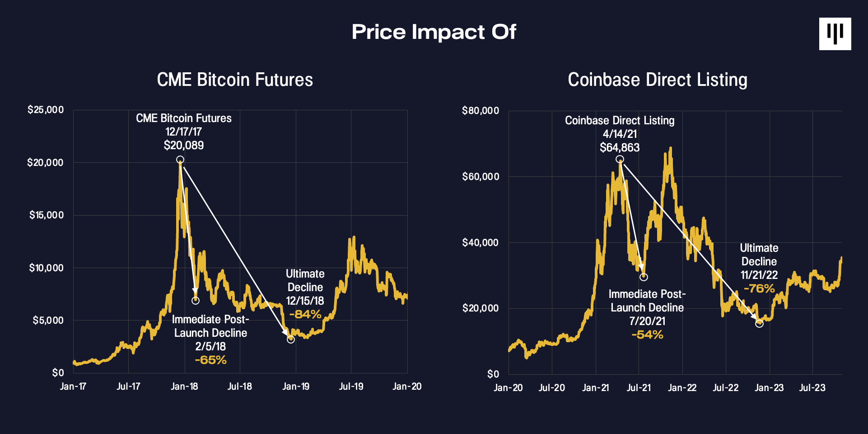Click the -84% ultimate decline label

(x=305, y=314)
